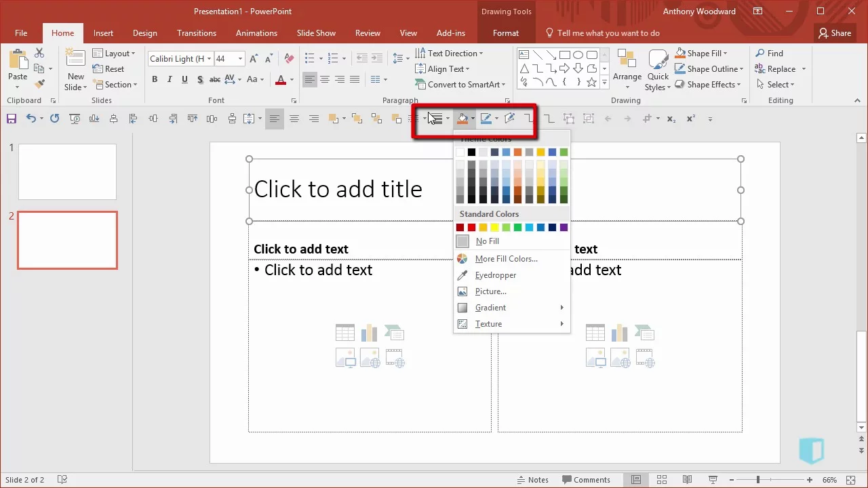Toggle Text Shadow formatting
The height and width of the screenshot is (488, 868).
click(x=200, y=80)
